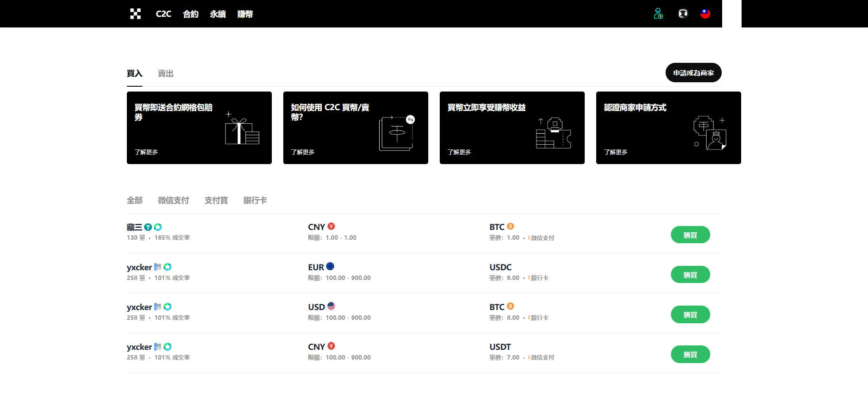Click the OKX logo in header
The height and width of the screenshot is (406, 868).
[135, 14]
